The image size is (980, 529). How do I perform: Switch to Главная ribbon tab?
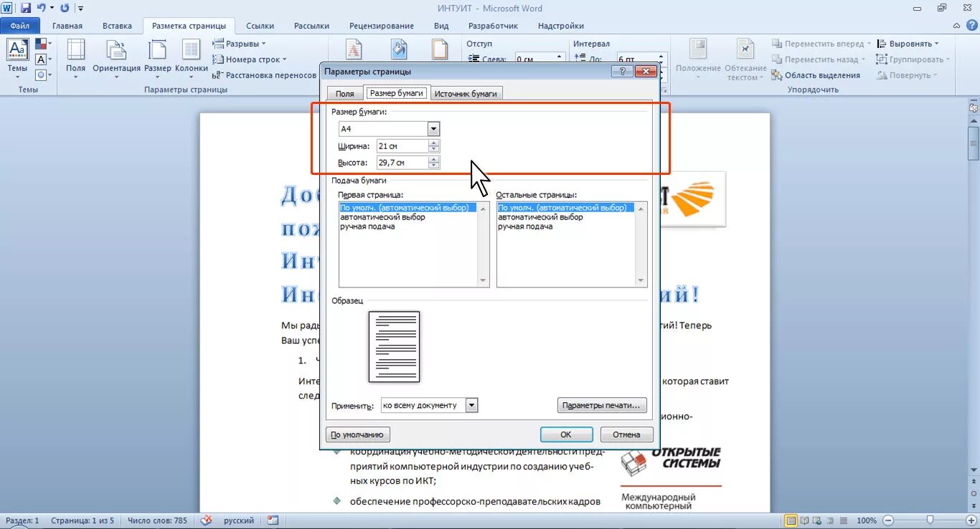(x=67, y=26)
